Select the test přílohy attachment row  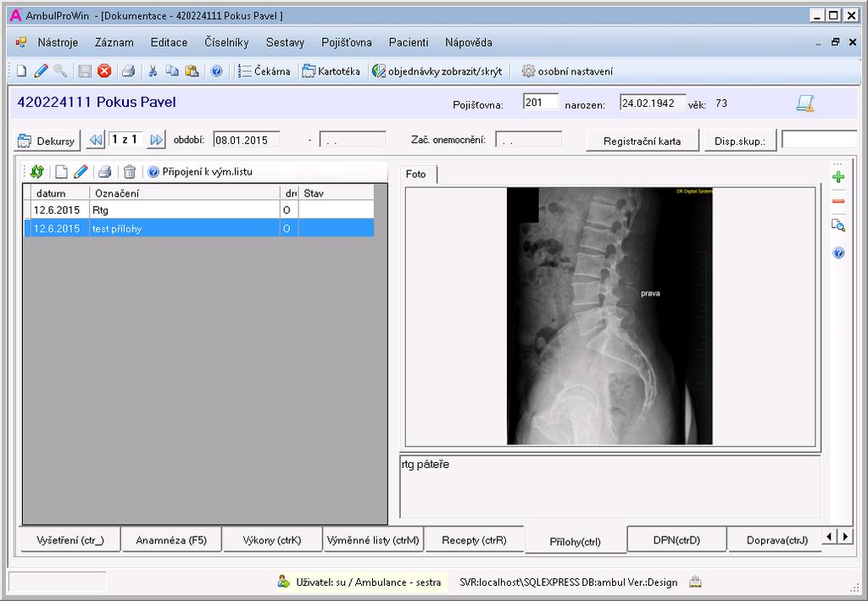(198, 229)
